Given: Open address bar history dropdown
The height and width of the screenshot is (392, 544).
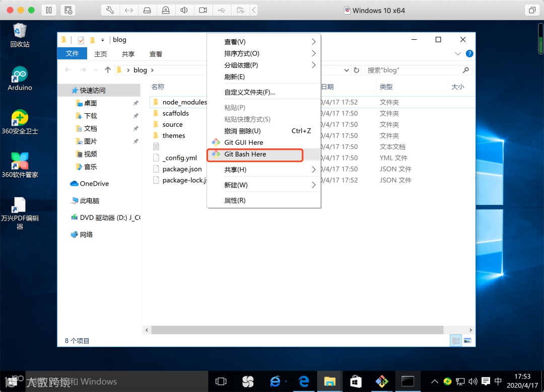Looking at the screenshot, I should [346, 70].
